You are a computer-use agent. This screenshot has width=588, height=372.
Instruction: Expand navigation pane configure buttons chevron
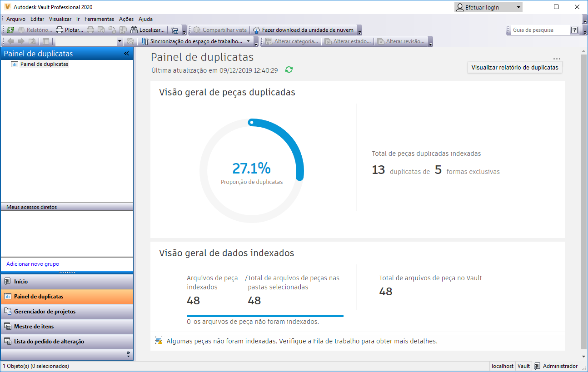tap(128, 354)
